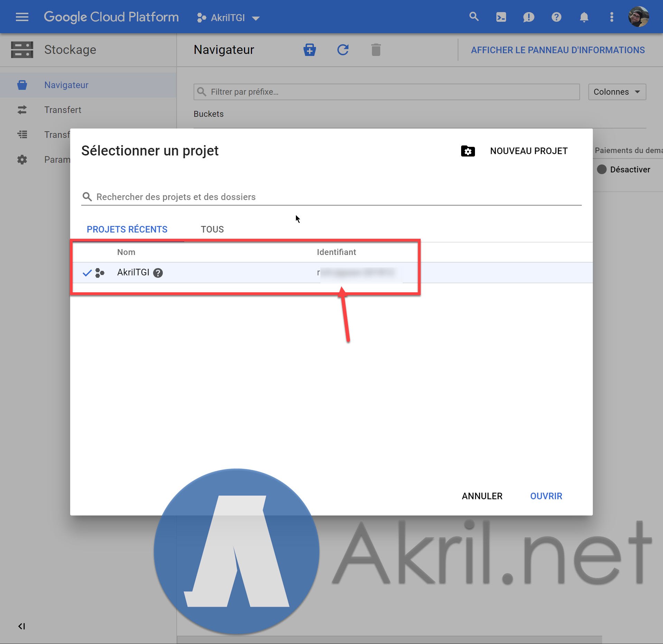Screen dimensions: 663x644
Task: Collapse the side panel with the arrow icon
Action: pyautogui.click(x=22, y=626)
